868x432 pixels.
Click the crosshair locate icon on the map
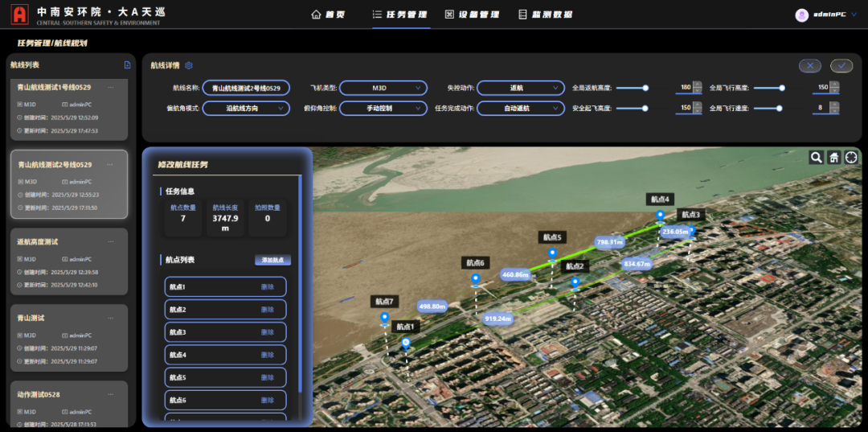pos(851,158)
